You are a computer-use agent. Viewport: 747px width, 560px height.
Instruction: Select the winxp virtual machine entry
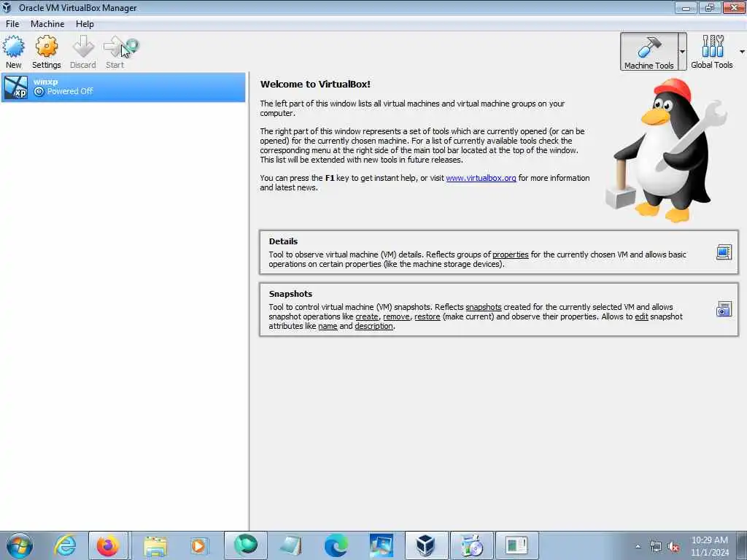(x=123, y=87)
